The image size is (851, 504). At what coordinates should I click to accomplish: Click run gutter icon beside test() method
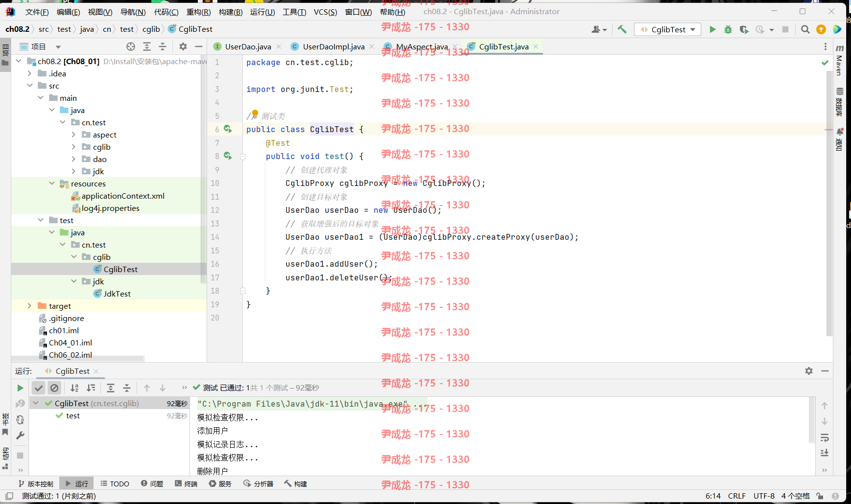[228, 156]
